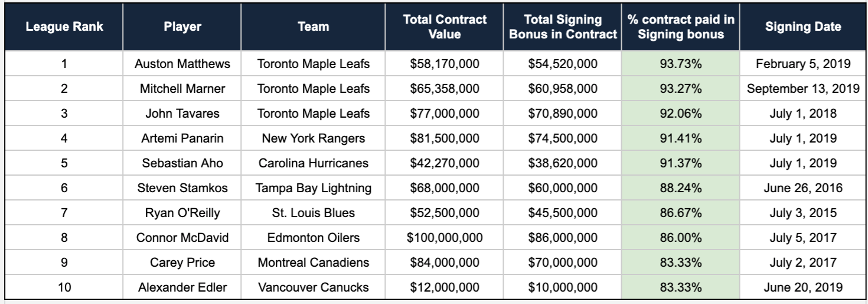
Task: Click Connor McDavid's name cell
Action: [182, 238]
